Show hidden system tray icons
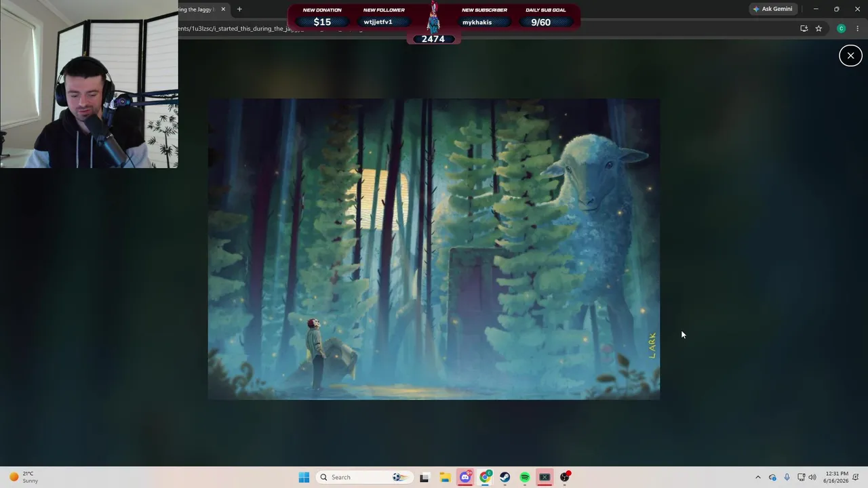 (758, 477)
